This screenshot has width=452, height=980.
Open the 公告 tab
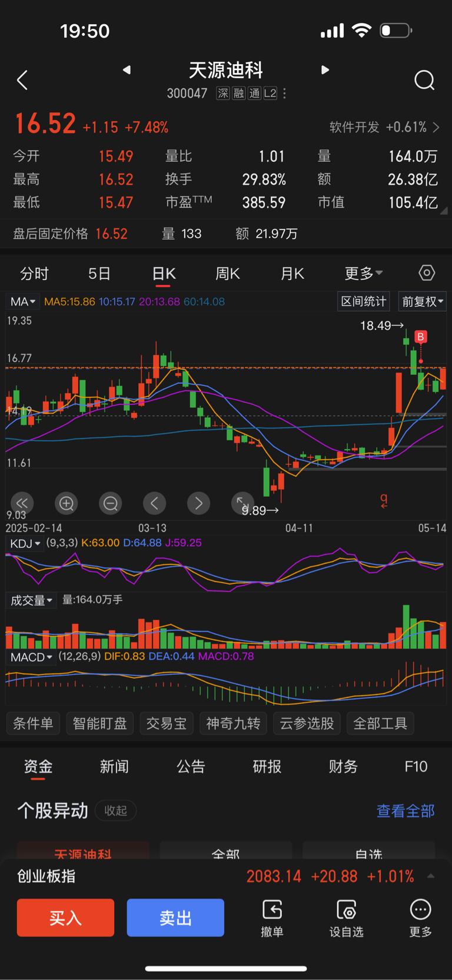click(191, 766)
